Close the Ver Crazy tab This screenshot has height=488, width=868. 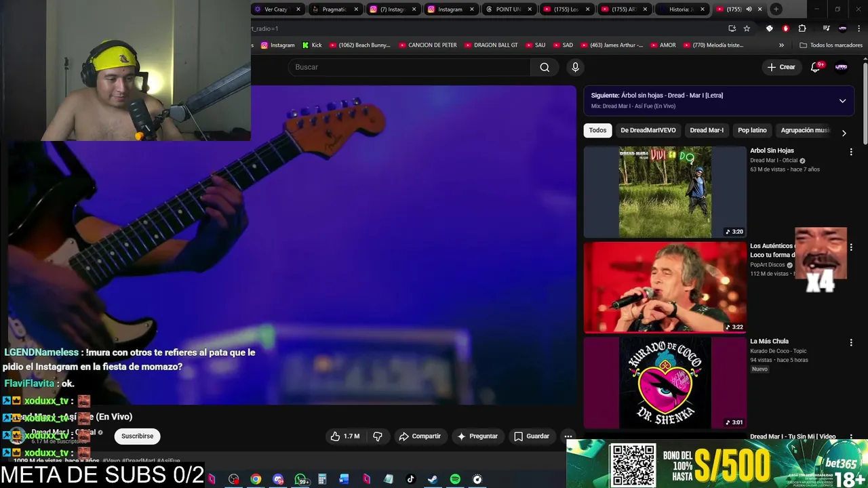pyautogui.click(x=298, y=9)
